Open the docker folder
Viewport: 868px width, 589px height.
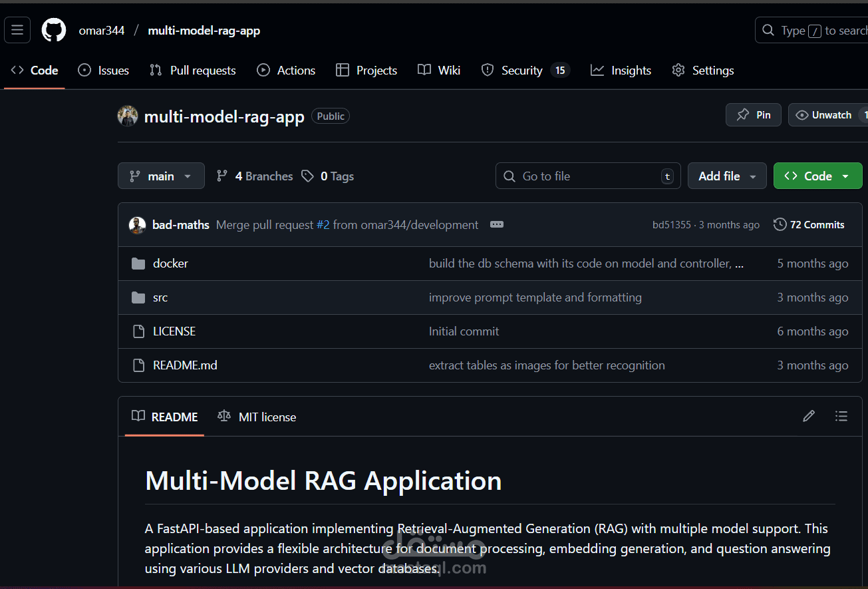tap(170, 264)
